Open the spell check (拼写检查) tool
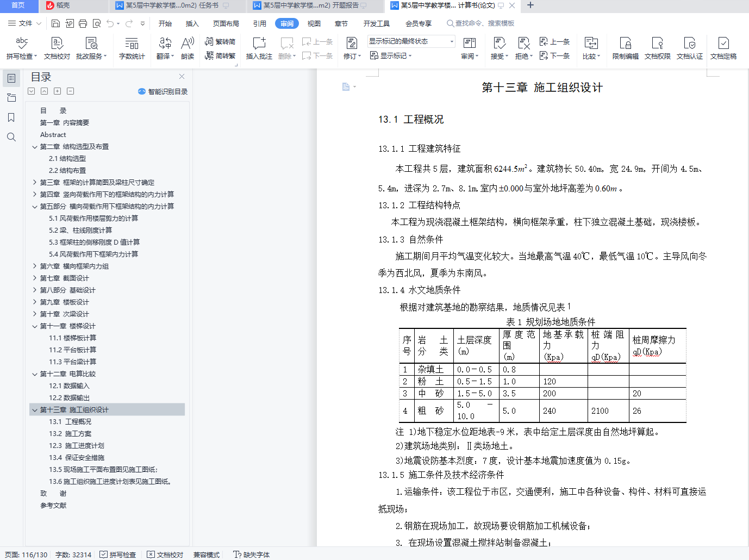Viewport: 749px width, 560px height. tap(22, 48)
